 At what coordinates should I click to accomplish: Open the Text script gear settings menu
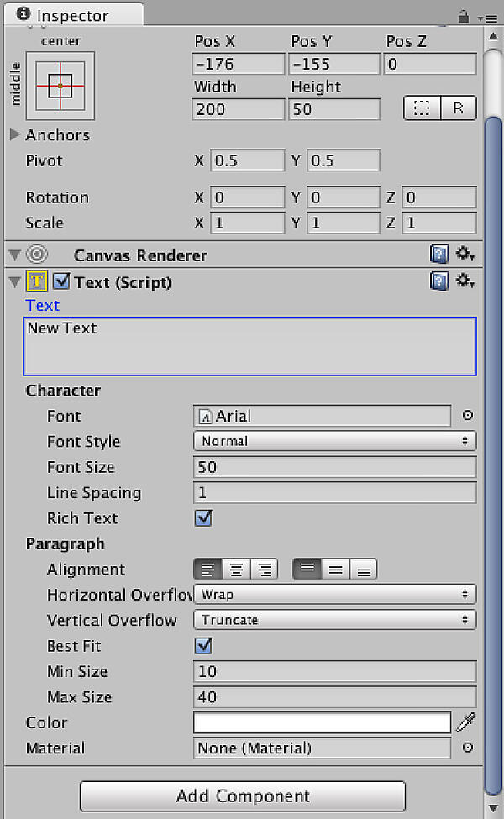click(x=465, y=281)
